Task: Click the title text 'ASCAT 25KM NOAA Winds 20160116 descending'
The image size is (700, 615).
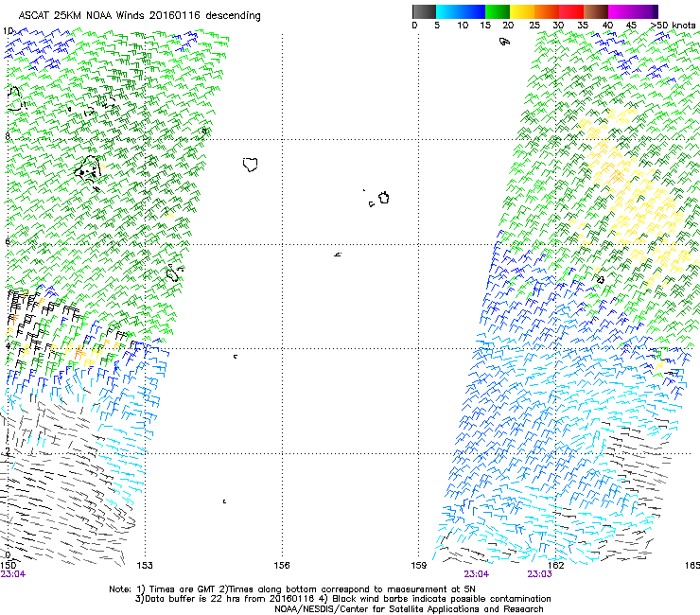Action: coord(139,16)
